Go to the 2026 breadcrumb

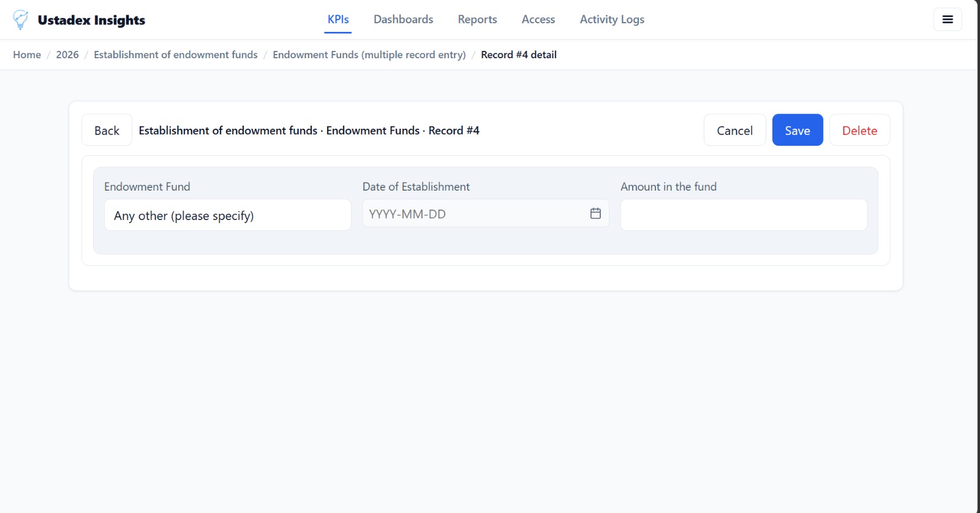coord(67,55)
